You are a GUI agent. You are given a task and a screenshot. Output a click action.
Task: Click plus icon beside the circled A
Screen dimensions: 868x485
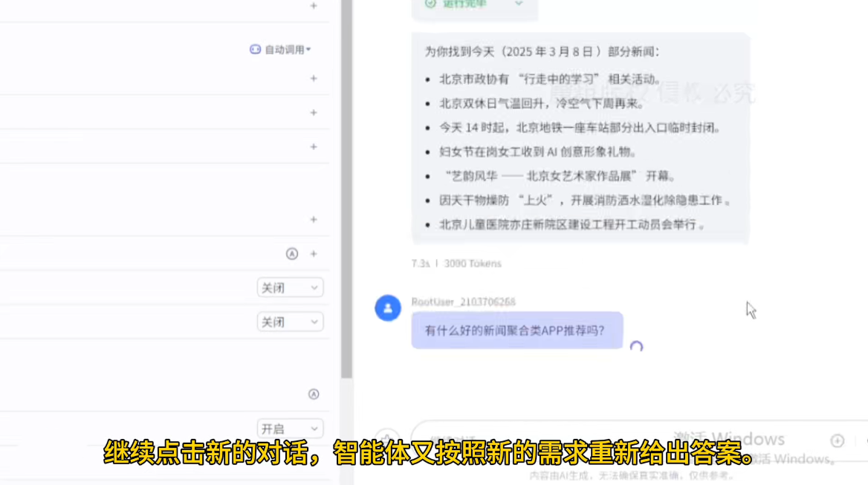click(314, 254)
